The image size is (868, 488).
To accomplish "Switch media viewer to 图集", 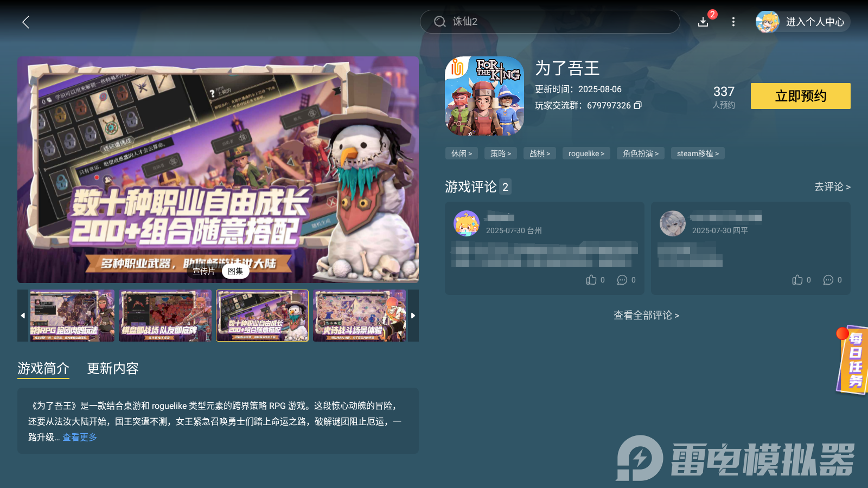I will click(x=235, y=271).
